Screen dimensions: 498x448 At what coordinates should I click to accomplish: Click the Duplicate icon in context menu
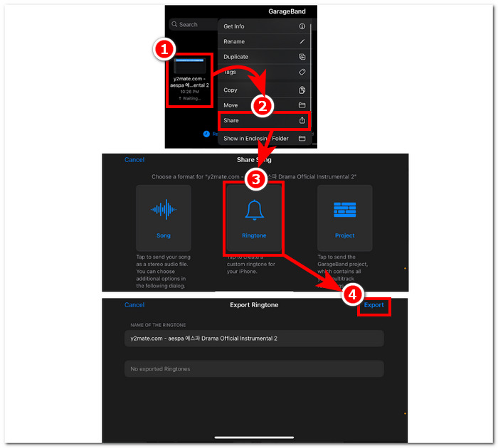click(302, 57)
